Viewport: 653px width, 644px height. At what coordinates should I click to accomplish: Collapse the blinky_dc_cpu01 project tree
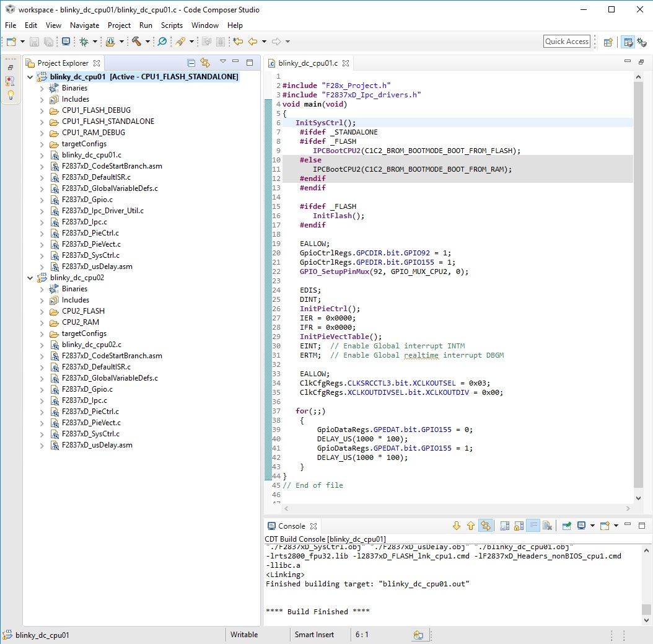tap(30, 76)
